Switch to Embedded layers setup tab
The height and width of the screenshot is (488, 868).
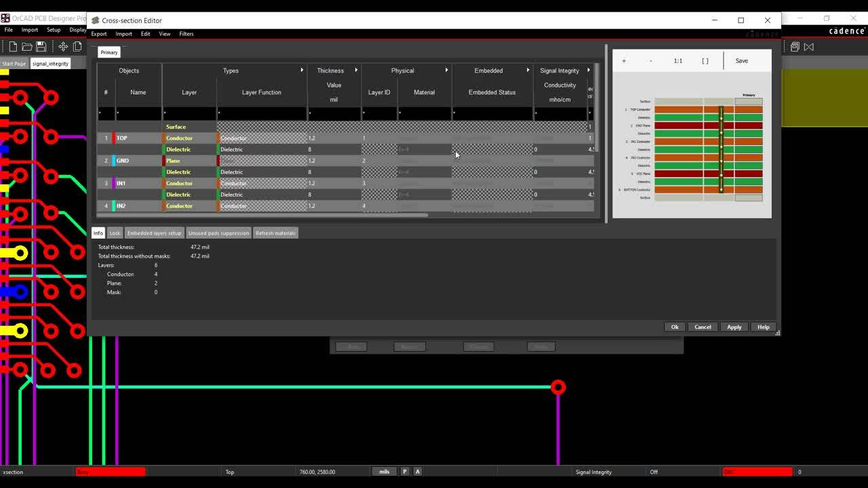[154, 233]
